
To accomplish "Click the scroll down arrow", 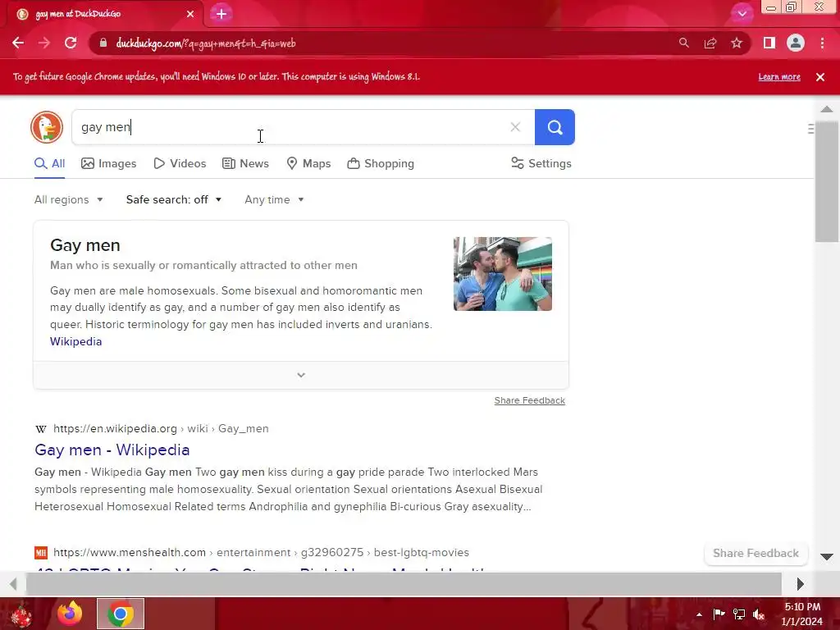I will pos(827,557).
